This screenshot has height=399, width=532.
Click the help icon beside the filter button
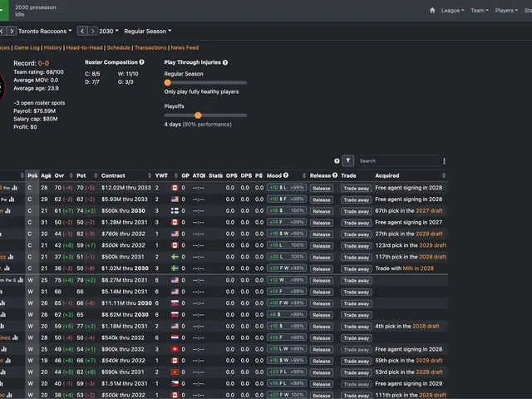tap(337, 160)
